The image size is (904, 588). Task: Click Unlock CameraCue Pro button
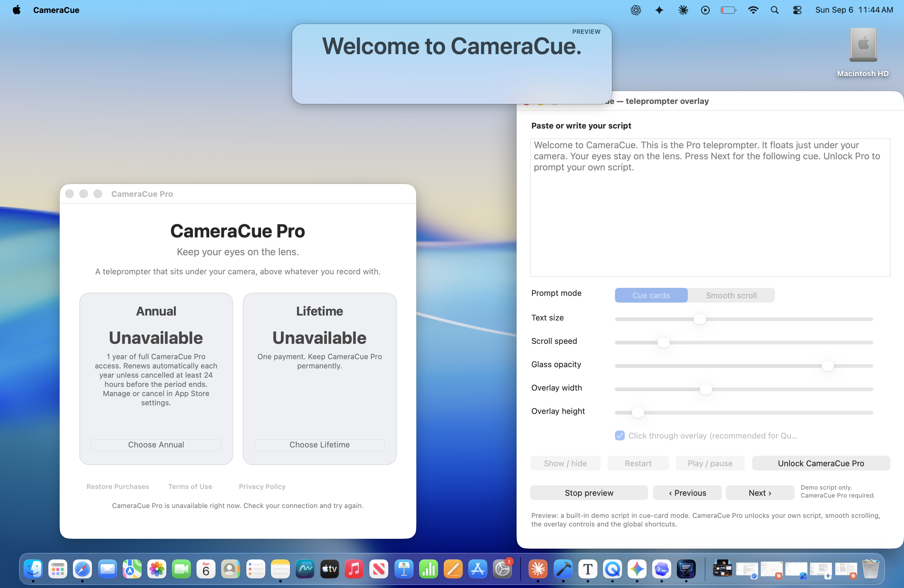[821, 463]
